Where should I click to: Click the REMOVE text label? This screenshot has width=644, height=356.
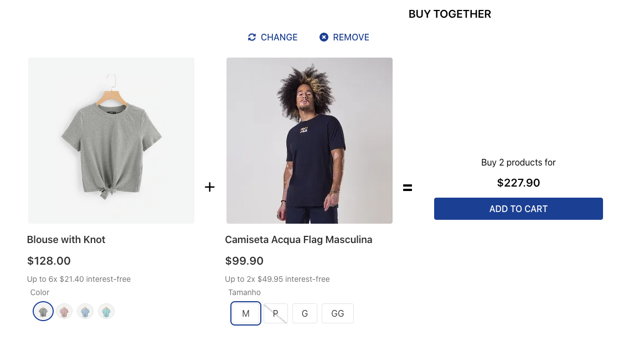(351, 37)
